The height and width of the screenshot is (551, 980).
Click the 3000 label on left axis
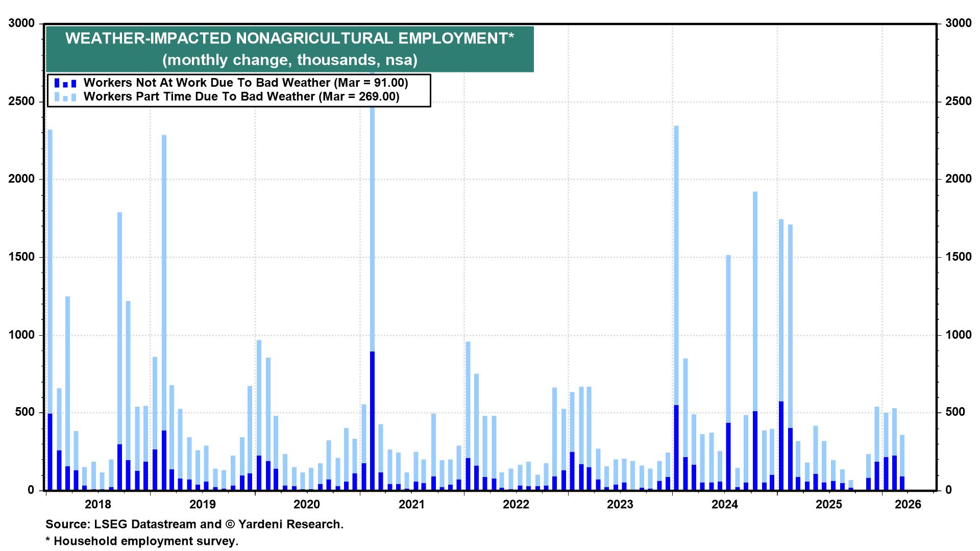[22, 23]
